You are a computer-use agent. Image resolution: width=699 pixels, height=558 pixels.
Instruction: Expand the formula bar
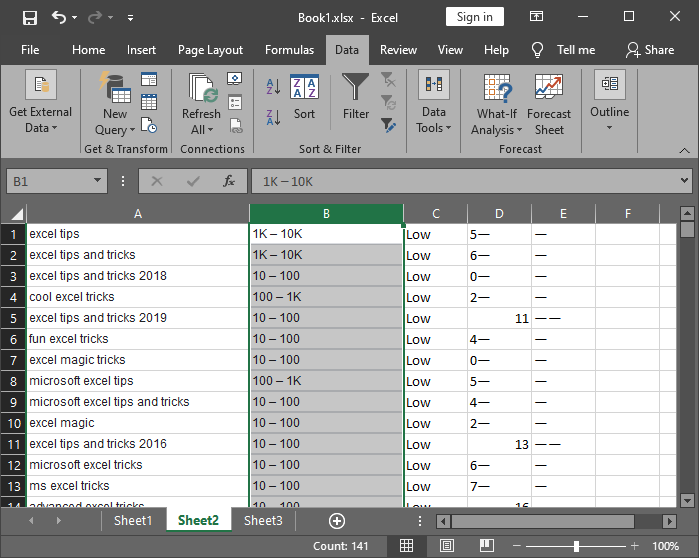coord(684,181)
